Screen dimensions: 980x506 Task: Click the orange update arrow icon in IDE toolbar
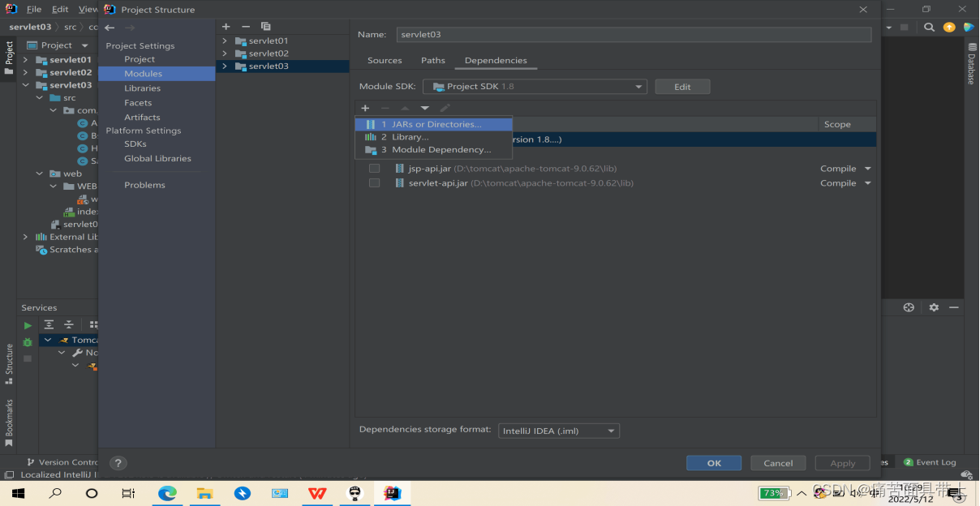[949, 27]
